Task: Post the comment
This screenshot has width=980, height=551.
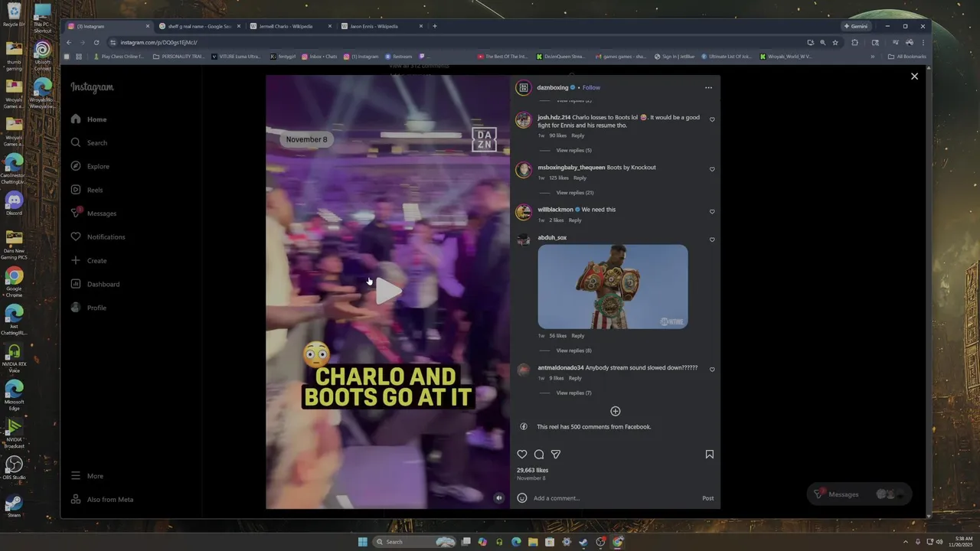Action: coord(708,499)
